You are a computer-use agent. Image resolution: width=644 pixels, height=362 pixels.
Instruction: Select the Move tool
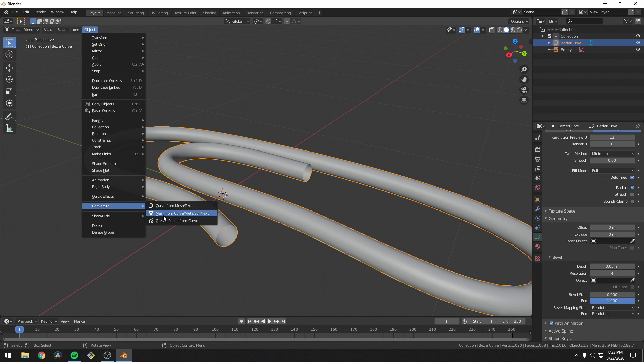pos(9,68)
